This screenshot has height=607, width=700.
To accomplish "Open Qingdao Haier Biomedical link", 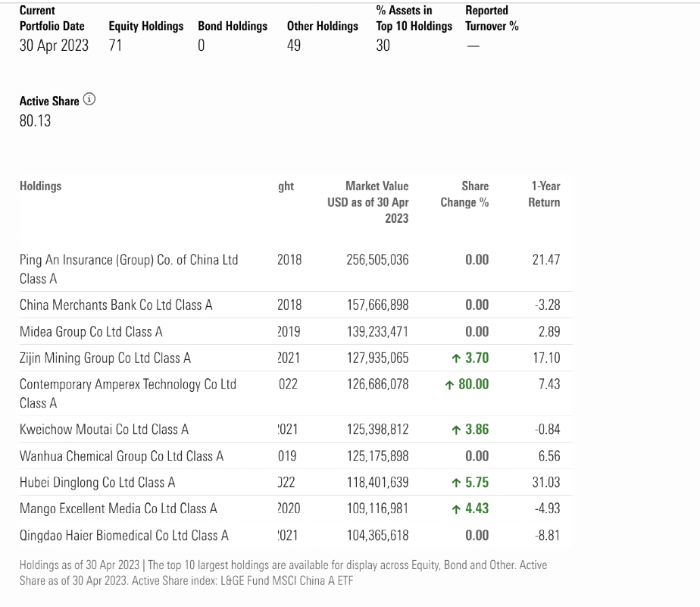I will point(123,536).
